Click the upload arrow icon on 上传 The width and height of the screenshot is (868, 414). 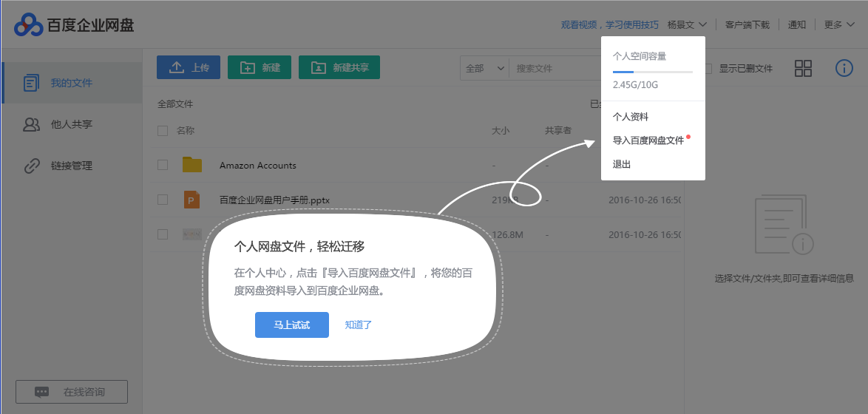click(176, 67)
